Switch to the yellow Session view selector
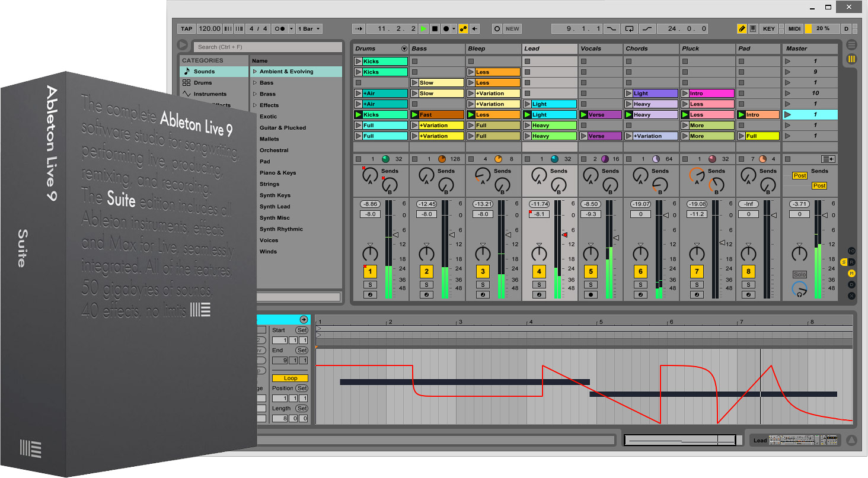This screenshot has width=868, height=478. (852, 59)
